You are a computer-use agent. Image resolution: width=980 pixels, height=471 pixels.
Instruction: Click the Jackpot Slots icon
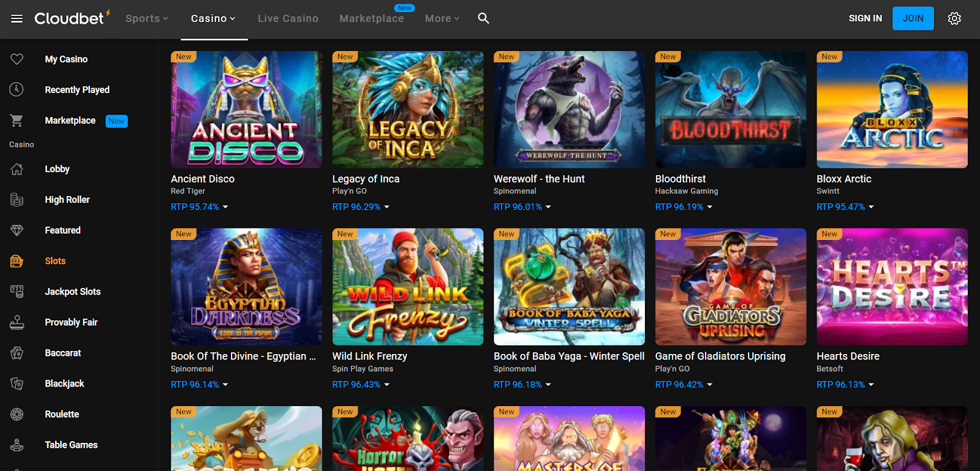pos(17,292)
